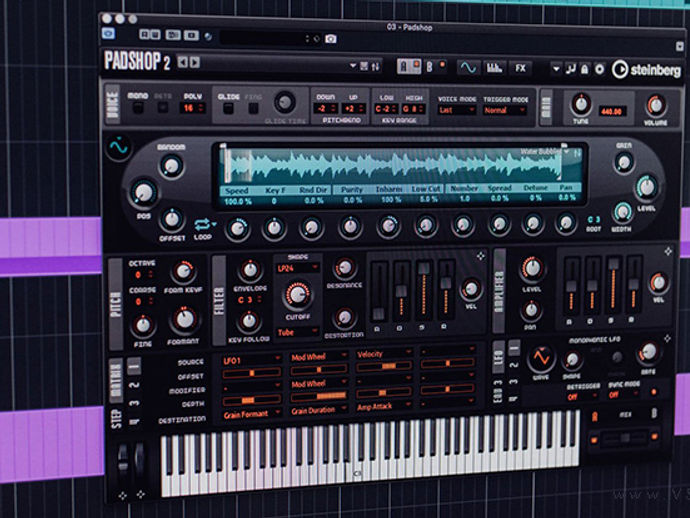Click the key range High G 8 value

click(x=413, y=109)
